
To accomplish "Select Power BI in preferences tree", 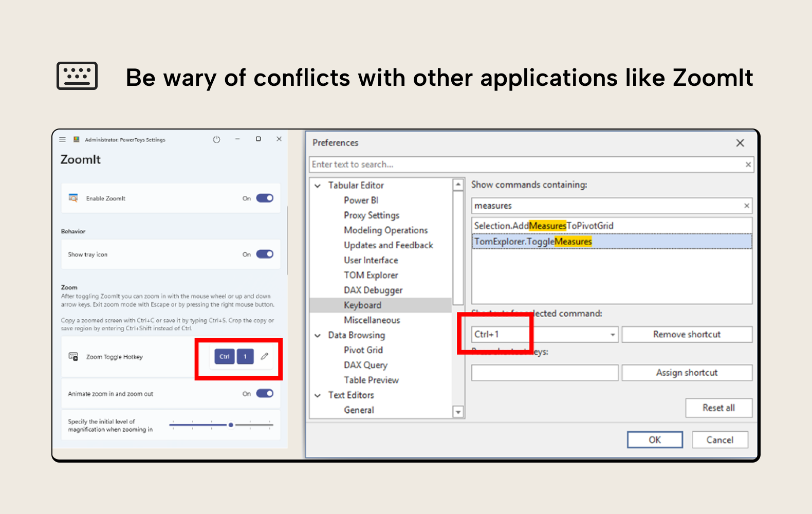I will 361,200.
